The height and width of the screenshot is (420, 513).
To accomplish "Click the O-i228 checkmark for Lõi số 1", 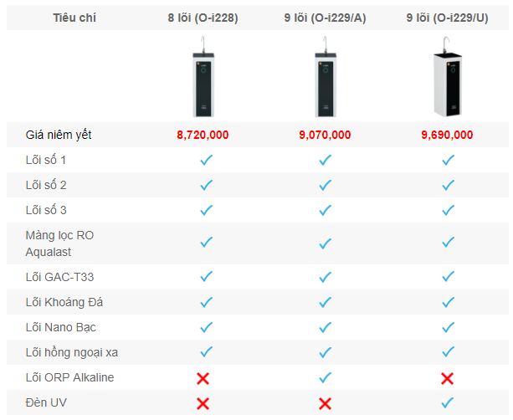I will pyautogui.click(x=206, y=160).
